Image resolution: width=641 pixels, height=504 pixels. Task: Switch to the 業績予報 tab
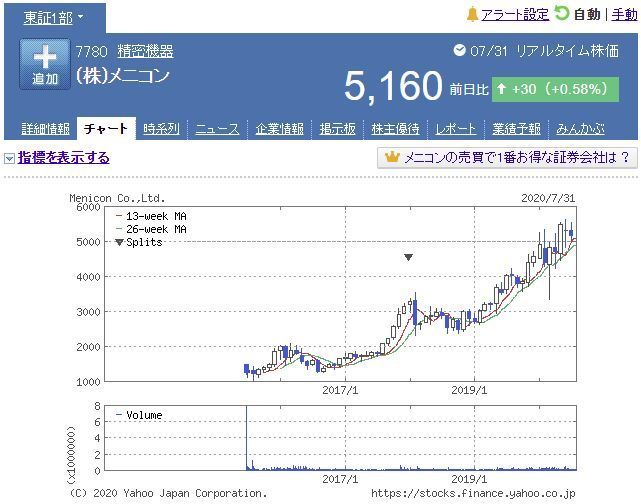point(516,129)
